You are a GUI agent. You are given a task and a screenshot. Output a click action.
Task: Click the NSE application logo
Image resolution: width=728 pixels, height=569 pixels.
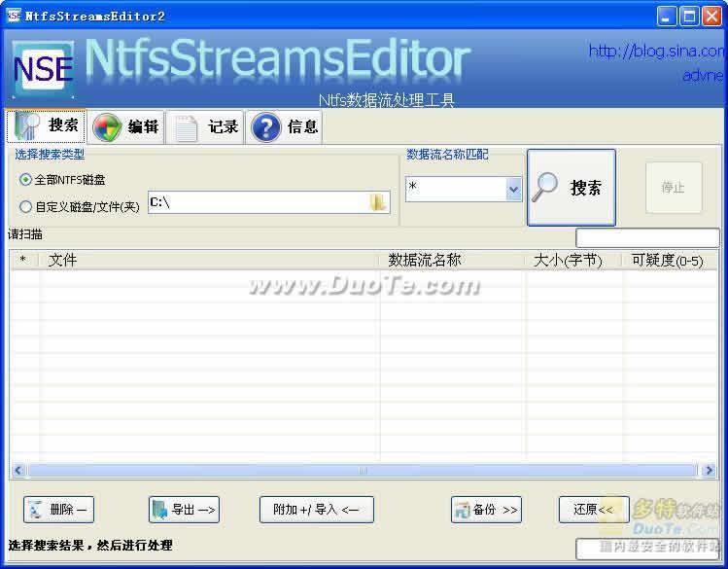(x=43, y=70)
